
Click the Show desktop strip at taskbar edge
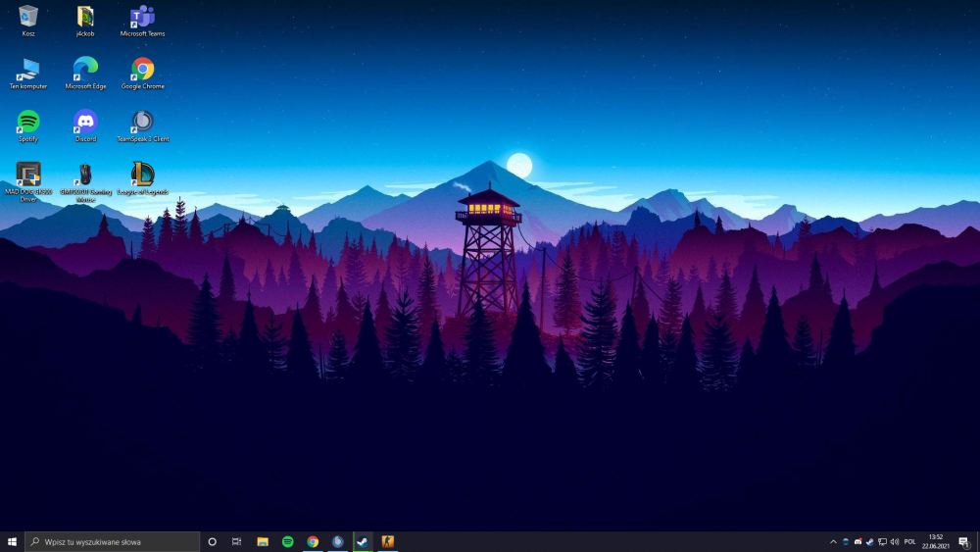coord(977,542)
